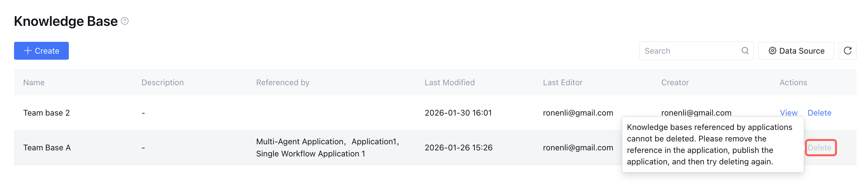Click the Last Modified column header
Viewport: 868px width, 196px height.
449,83
